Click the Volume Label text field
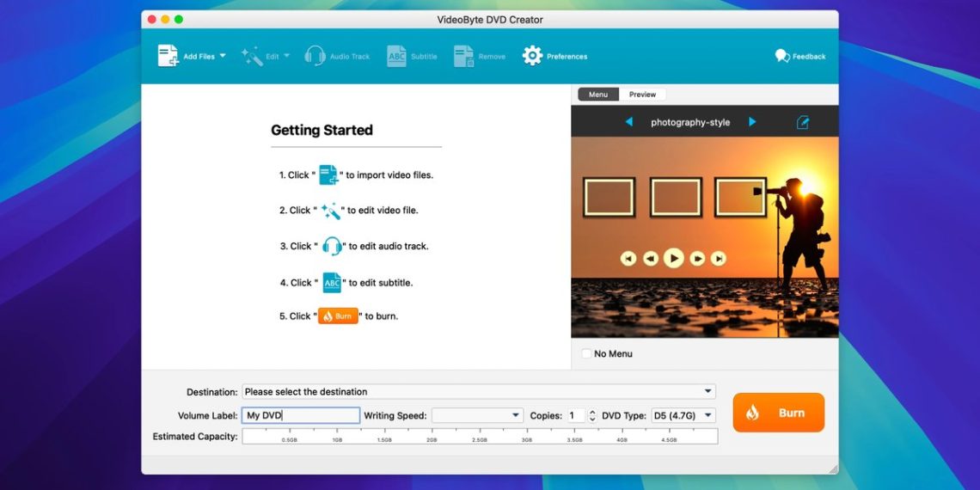 [x=301, y=415]
